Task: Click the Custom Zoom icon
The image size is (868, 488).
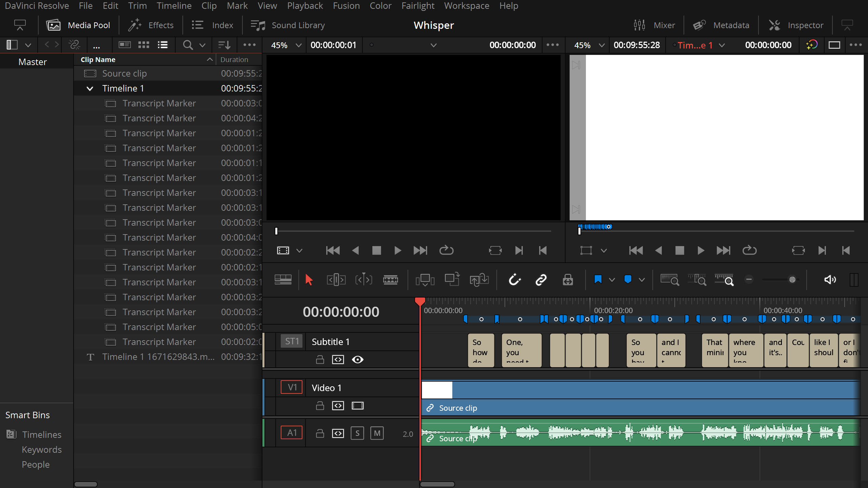Action: 724,280
